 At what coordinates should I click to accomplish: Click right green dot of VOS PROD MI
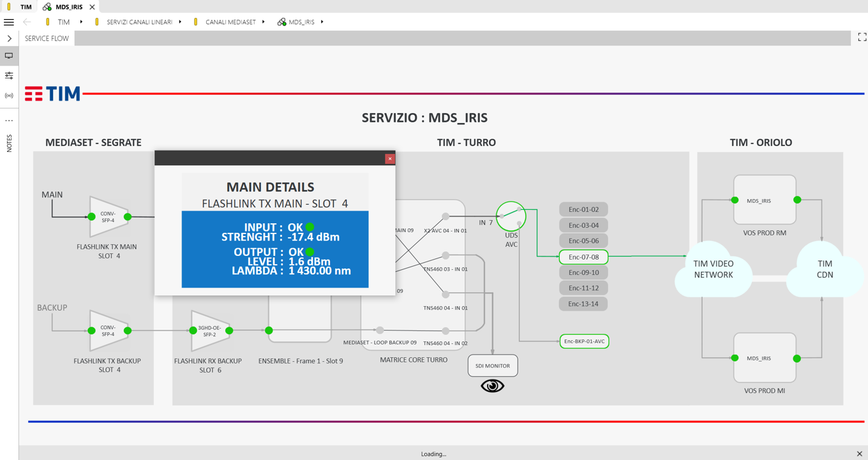tap(797, 359)
